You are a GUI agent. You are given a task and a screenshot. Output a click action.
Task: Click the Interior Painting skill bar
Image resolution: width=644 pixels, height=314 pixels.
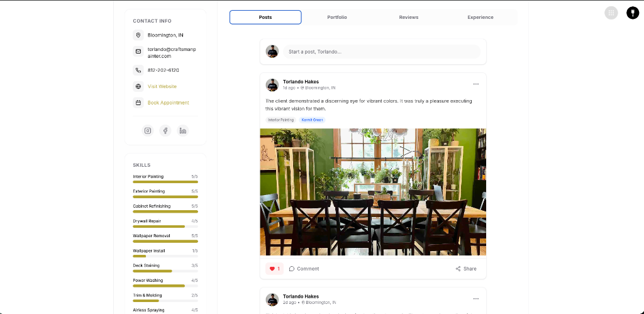[x=165, y=181]
